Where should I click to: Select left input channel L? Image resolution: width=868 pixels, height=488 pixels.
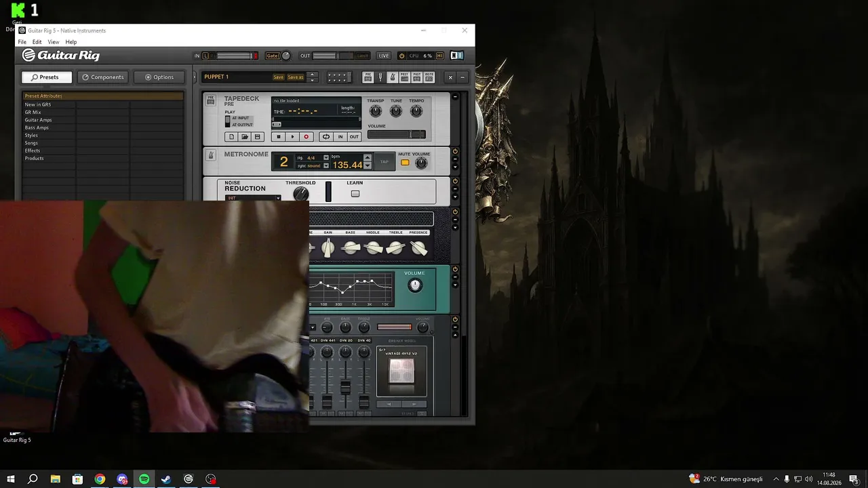206,56
